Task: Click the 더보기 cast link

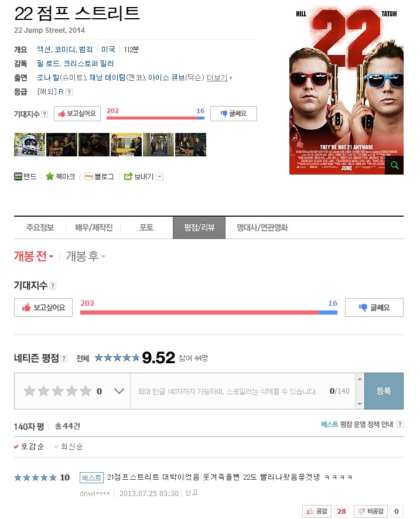Action: click(217, 78)
